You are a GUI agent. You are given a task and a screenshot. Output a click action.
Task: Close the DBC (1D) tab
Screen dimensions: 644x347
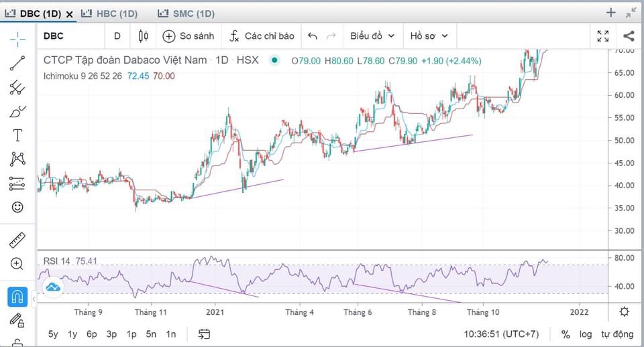click(x=70, y=14)
